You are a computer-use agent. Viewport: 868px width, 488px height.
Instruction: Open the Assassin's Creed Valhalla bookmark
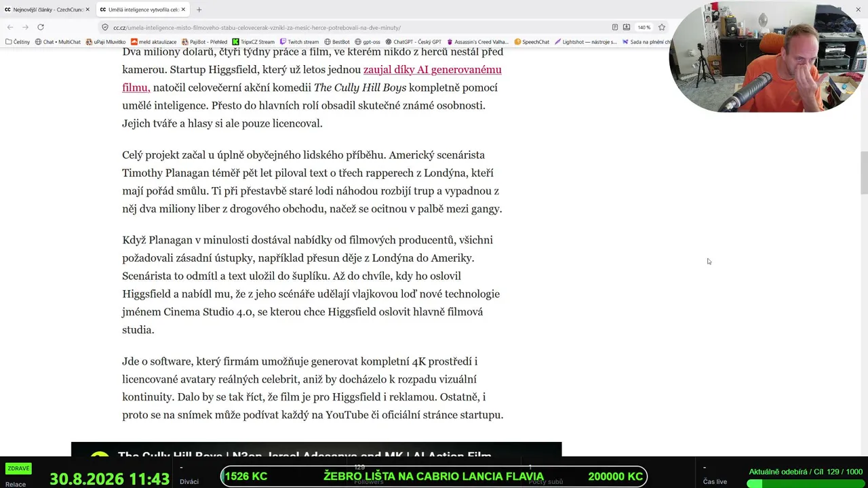pos(478,42)
